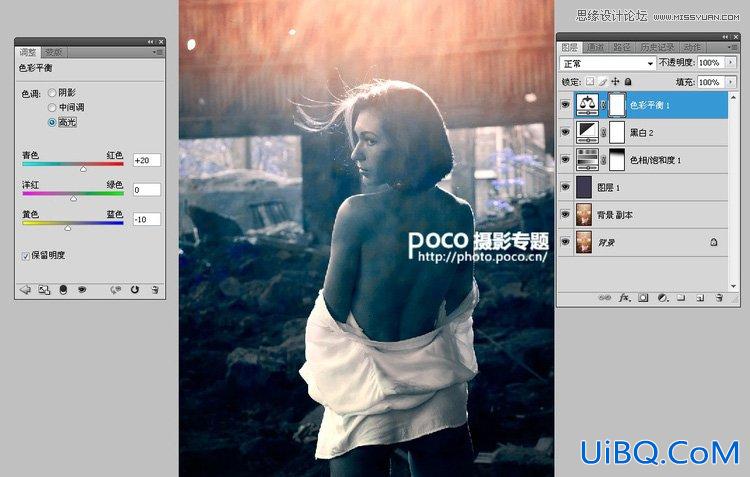Hide the 背景 layer

click(565, 242)
